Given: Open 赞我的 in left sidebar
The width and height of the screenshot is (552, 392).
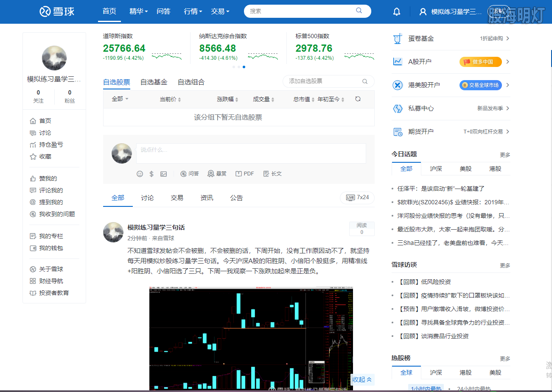Looking at the screenshot, I should (x=44, y=178).
